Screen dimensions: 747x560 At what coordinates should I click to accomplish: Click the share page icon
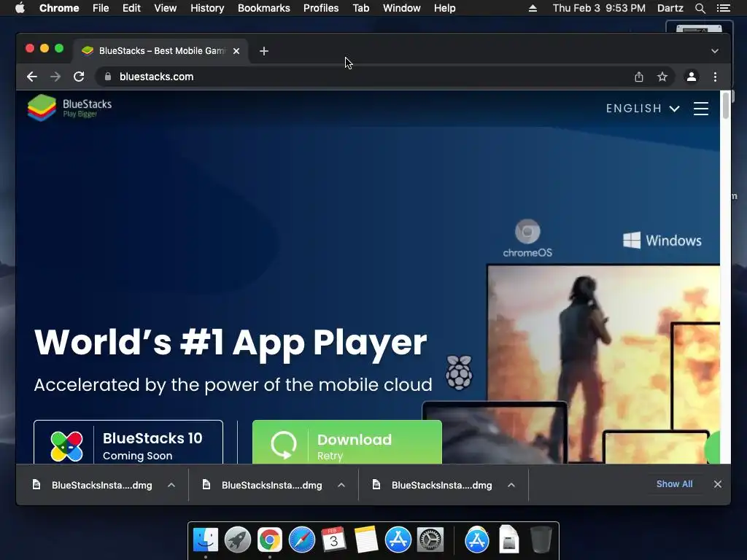(639, 77)
